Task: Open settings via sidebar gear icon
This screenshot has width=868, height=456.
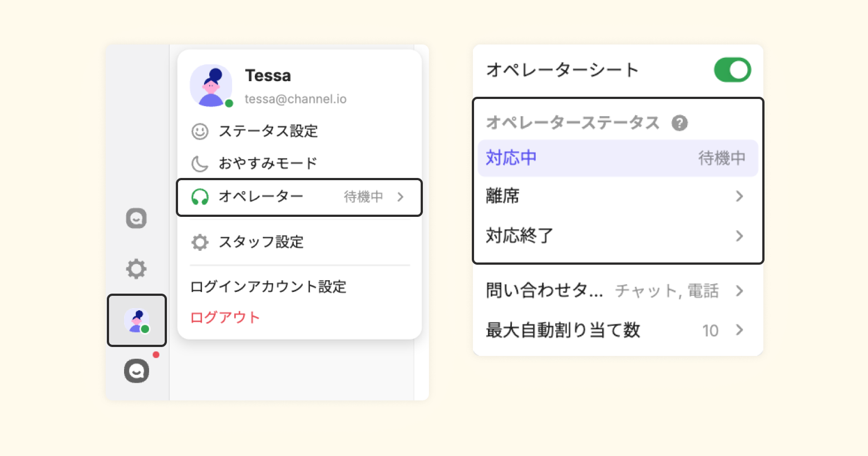Action: click(136, 269)
